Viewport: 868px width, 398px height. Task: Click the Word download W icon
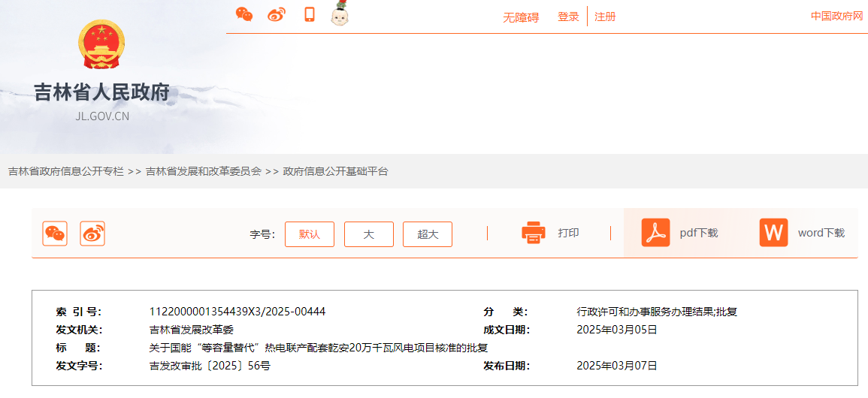[774, 233]
